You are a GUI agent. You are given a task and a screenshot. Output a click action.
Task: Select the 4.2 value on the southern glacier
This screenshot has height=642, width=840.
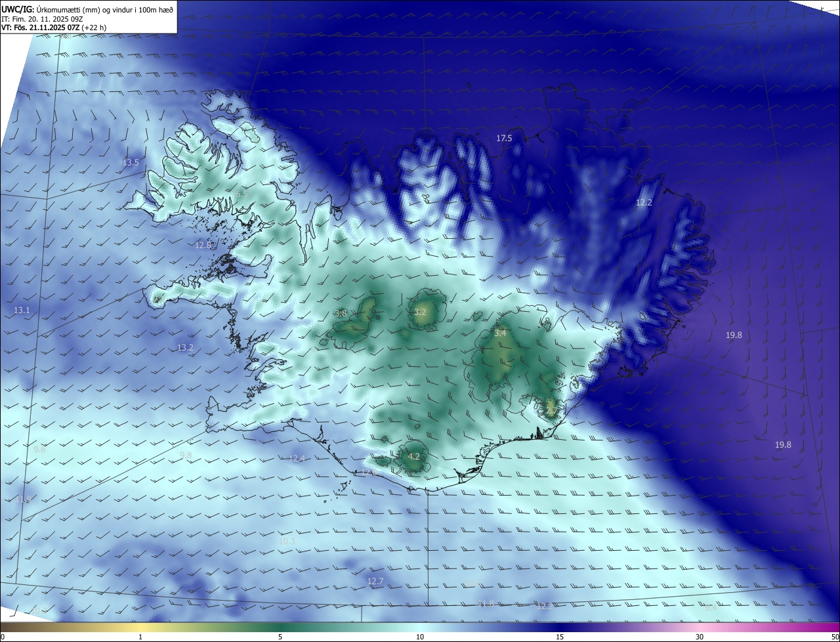coord(414,456)
